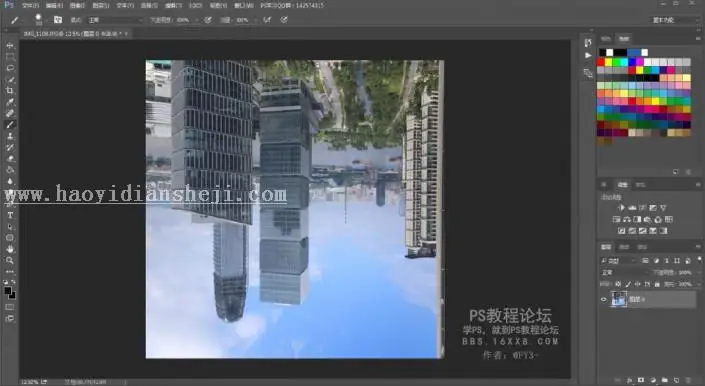Select the Move tool
This screenshot has height=386, width=705.
coord(10,45)
